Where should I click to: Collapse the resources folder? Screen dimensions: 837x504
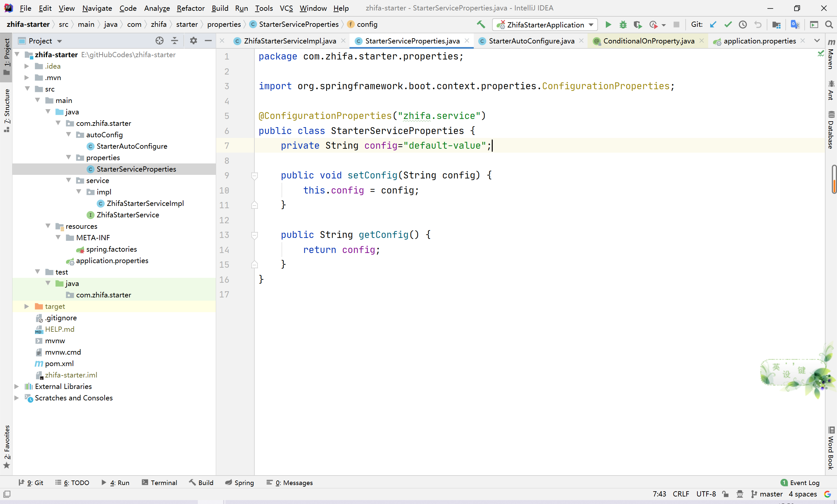pos(48,226)
